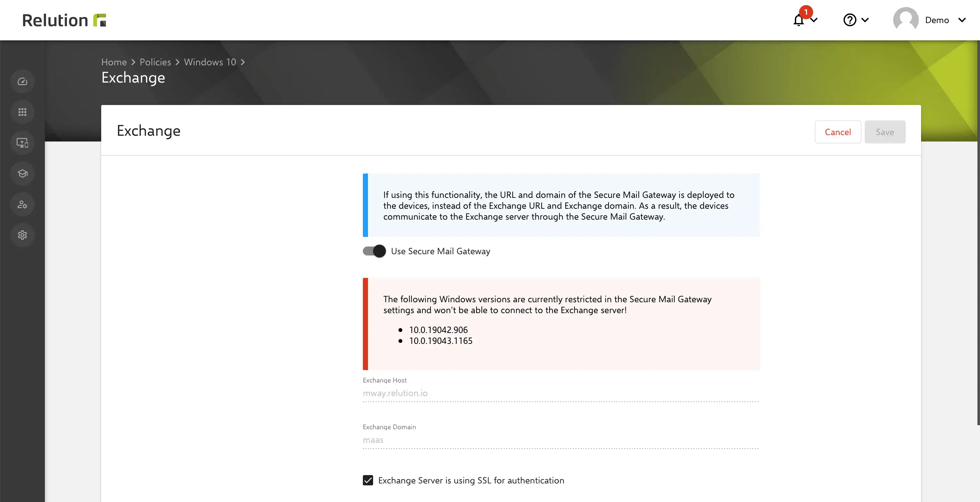
Task: Click the Exchange Domain input field
Action: [x=561, y=440]
